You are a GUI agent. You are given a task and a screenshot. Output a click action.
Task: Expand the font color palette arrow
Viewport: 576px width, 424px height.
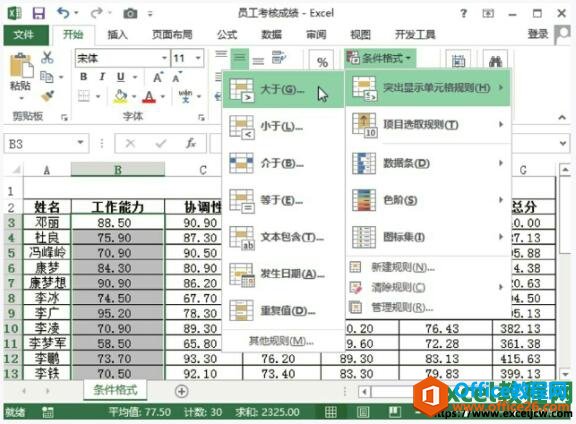pyautogui.click(x=163, y=97)
